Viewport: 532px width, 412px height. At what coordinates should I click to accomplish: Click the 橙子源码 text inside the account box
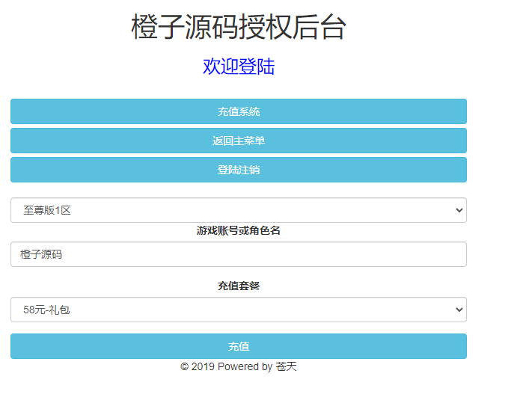coord(41,254)
